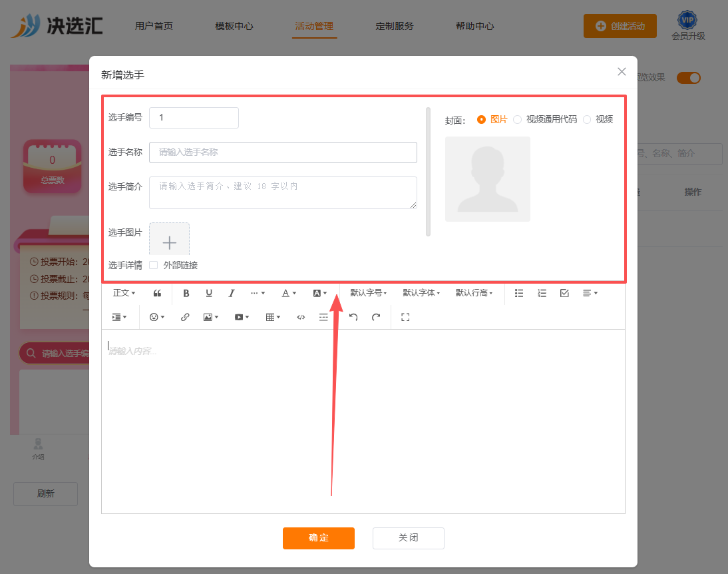Open the insert video menu

click(x=242, y=317)
